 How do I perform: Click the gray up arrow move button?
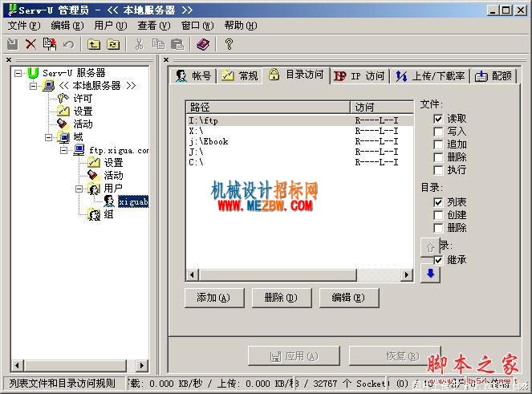coord(430,247)
